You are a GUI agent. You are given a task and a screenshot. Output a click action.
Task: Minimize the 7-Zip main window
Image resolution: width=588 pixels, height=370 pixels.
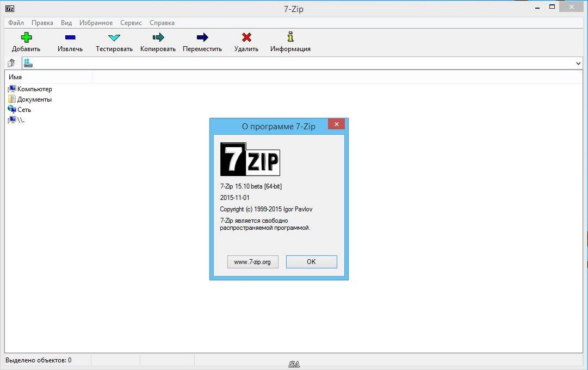[x=537, y=7]
